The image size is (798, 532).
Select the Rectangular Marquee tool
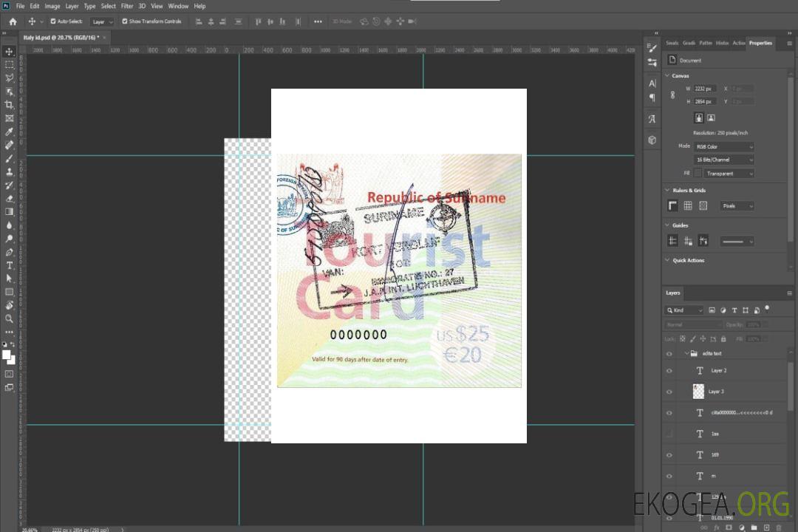coord(9,65)
